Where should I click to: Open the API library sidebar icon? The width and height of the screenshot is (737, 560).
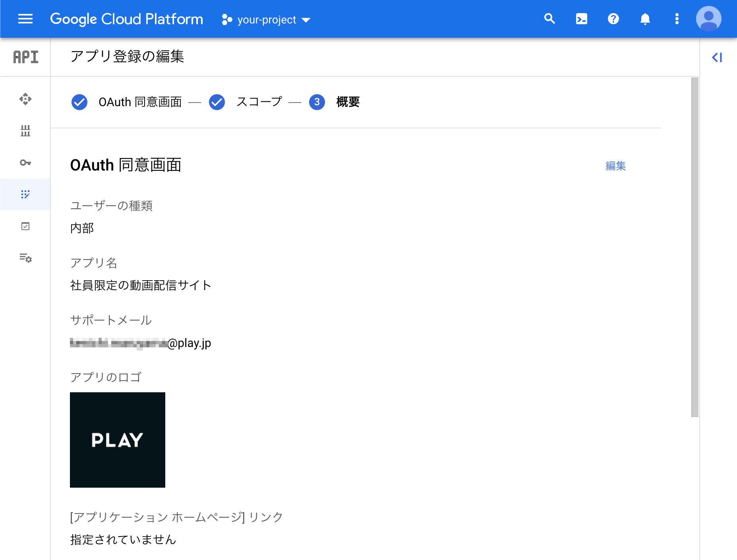tap(25, 131)
